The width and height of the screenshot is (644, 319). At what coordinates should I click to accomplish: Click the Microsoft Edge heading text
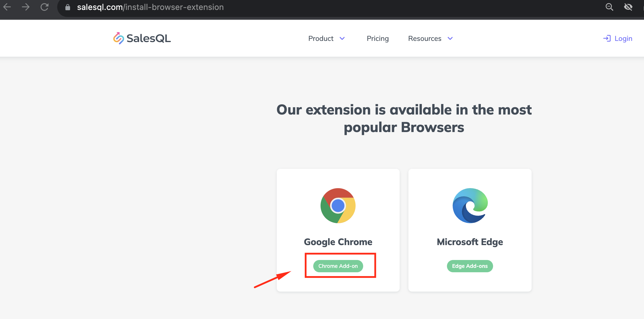click(x=470, y=242)
